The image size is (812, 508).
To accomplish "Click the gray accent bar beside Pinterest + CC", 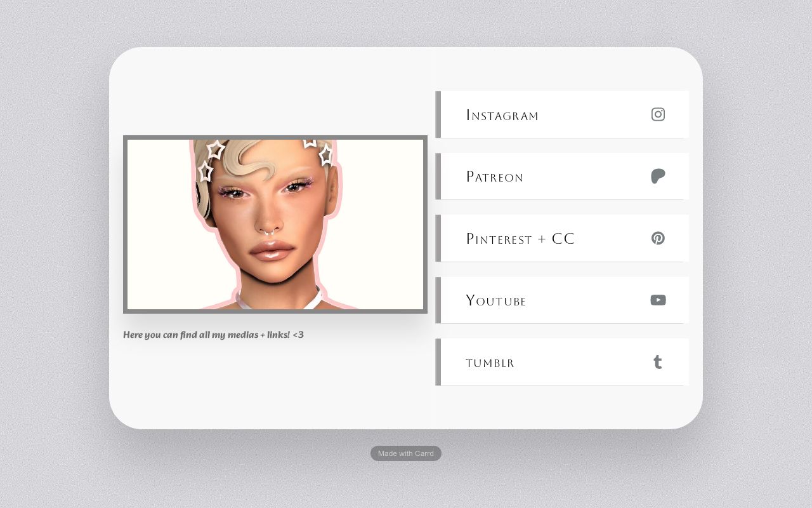I will point(438,238).
